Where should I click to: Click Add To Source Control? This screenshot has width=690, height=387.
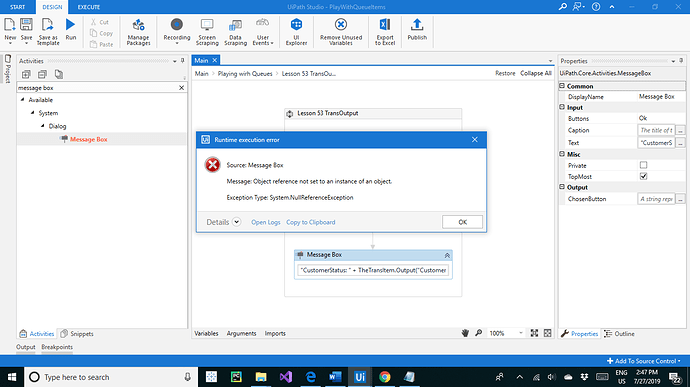[x=643, y=361]
